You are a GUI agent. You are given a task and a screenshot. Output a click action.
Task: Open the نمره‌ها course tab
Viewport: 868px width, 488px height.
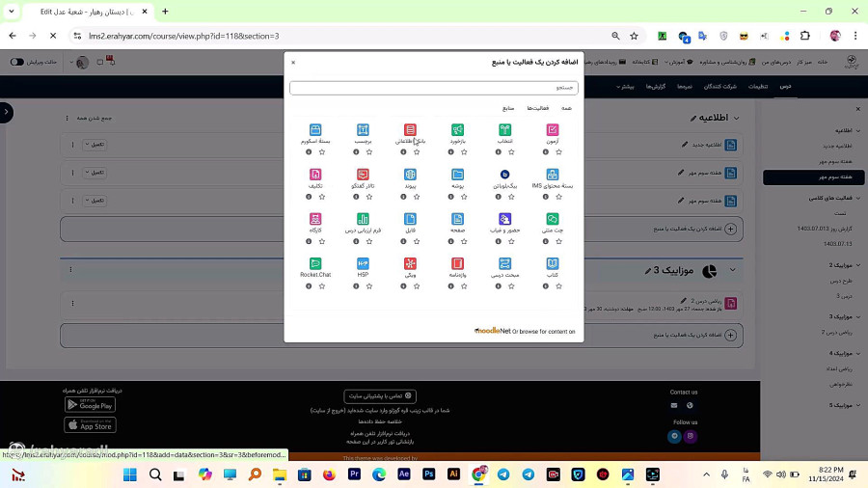coord(684,87)
